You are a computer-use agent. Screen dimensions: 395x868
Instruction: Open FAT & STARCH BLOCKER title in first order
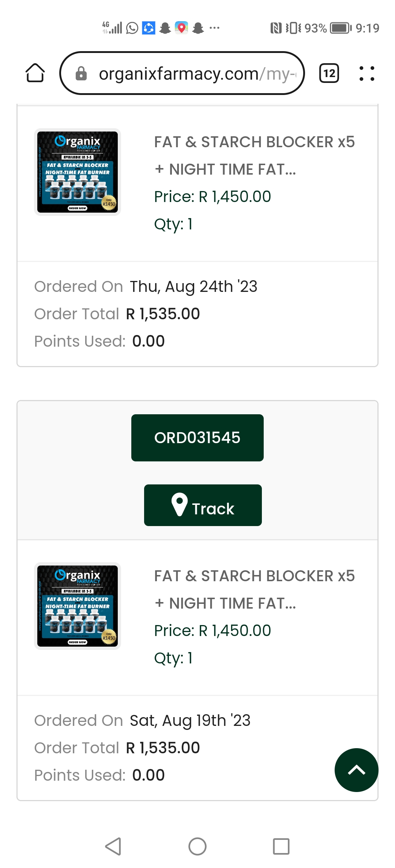(x=255, y=156)
